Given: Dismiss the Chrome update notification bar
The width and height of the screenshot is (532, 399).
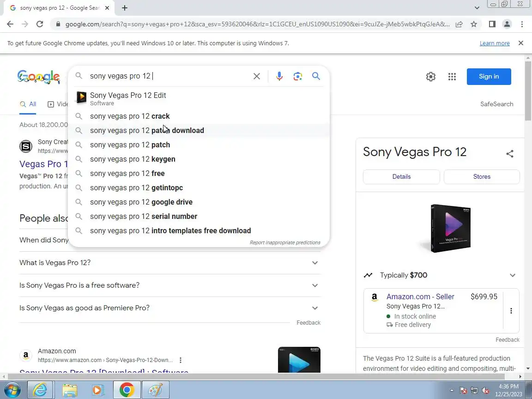Looking at the screenshot, I should 521,43.
